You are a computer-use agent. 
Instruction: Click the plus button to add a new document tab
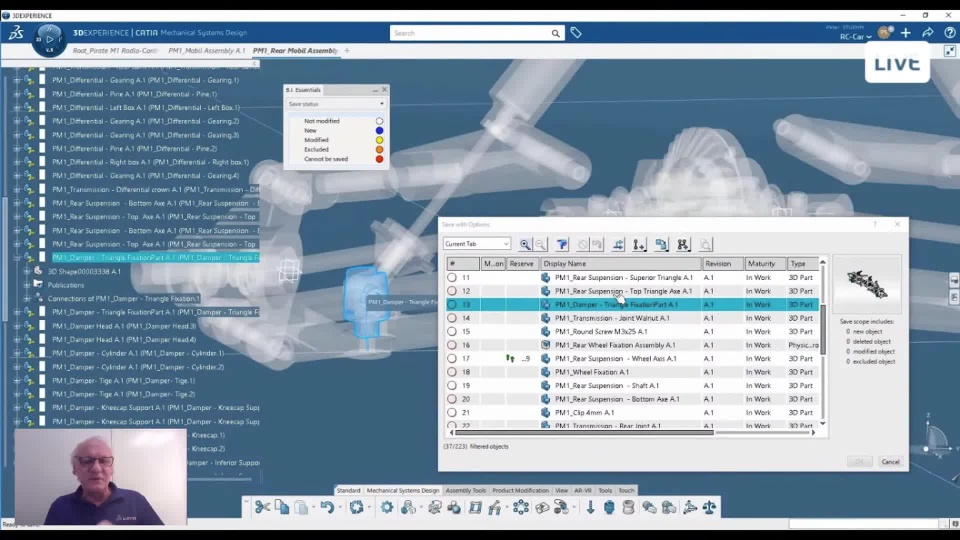pyautogui.click(x=347, y=51)
